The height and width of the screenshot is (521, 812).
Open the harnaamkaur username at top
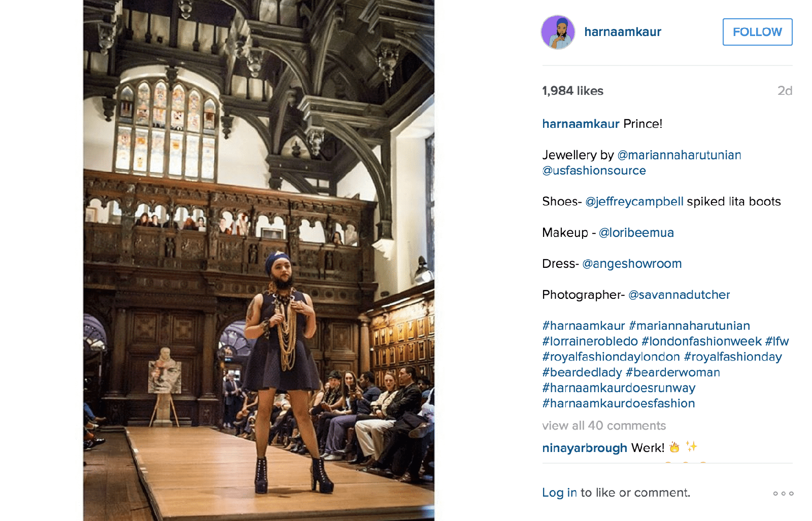[623, 32]
